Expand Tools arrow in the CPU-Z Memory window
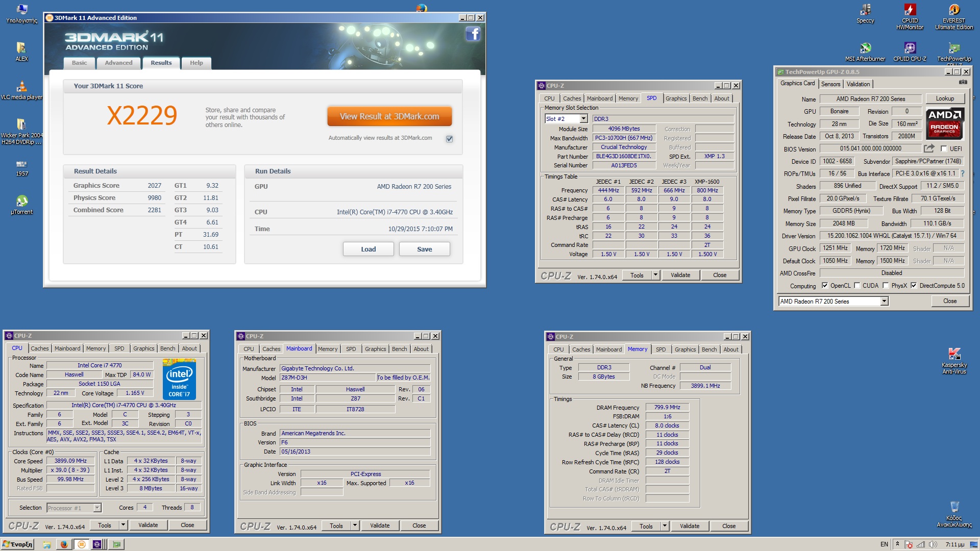Image resolution: width=980 pixels, height=551 pixels. (x=665, y=527)
